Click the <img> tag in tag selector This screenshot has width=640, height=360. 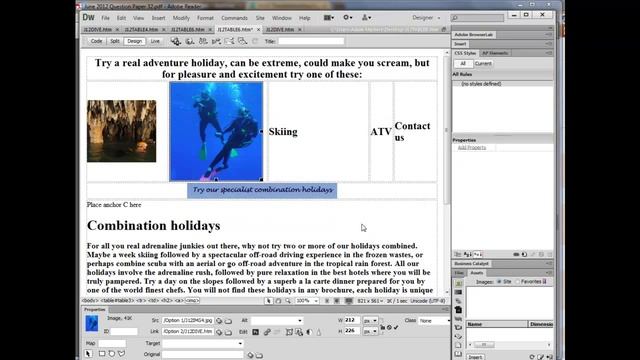(x=192, y=301)
